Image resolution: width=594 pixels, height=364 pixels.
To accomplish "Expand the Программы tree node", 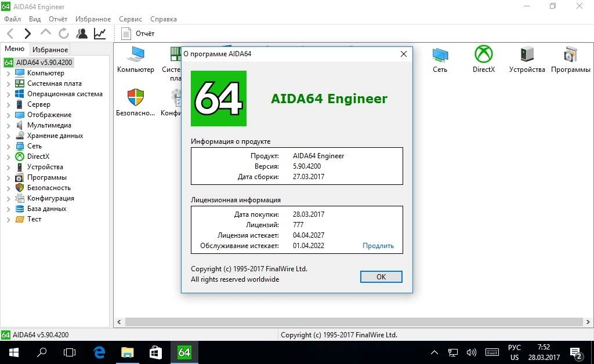I will [8, 178].
